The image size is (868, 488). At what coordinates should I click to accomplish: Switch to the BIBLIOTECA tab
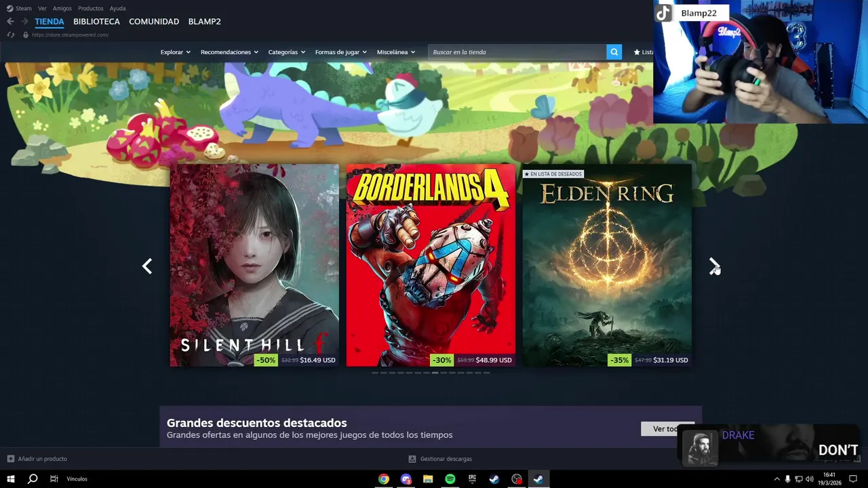point(96,22)
